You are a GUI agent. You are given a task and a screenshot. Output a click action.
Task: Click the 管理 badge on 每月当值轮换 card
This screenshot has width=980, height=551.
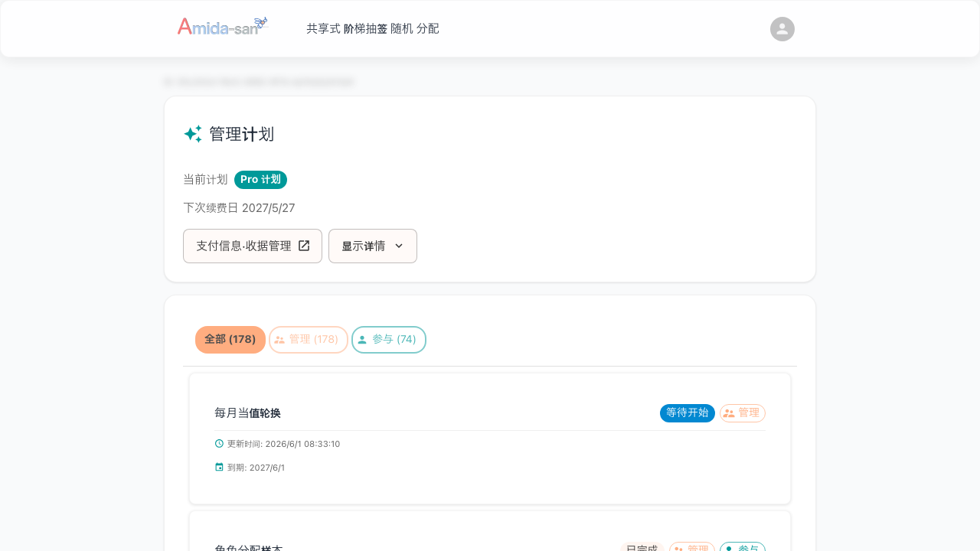click(x=743, y=413)
